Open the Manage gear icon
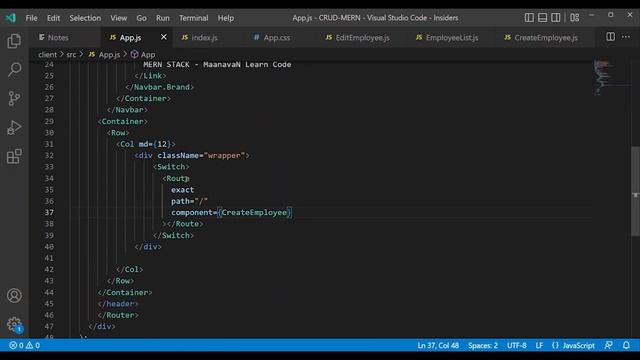Screen dimensions: 640x360 tap(14, 325)
